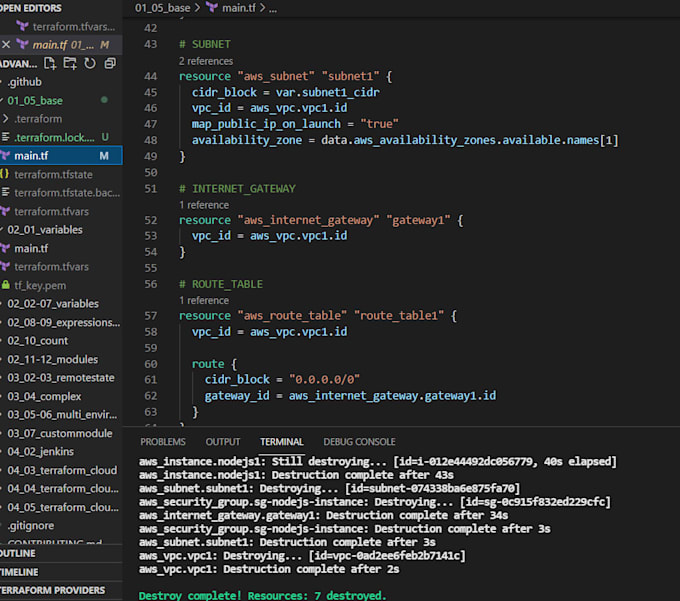This screenshot has width=680, height=601.
Task: Click 'var.subnet1_cidr' on line 45
Action: tap(328, 92)
